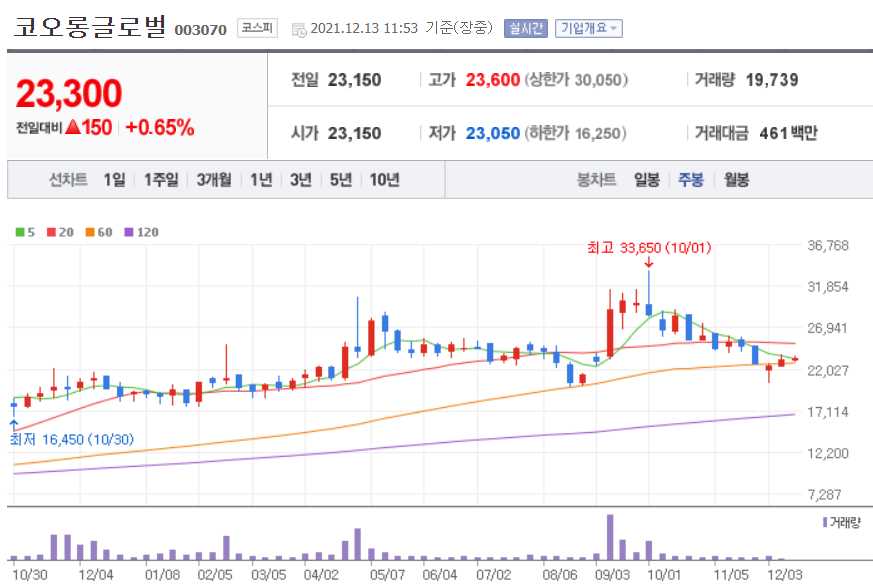Click the 코스피 market badge
This screenshot has height=587, width=873.
coord(256,29)
